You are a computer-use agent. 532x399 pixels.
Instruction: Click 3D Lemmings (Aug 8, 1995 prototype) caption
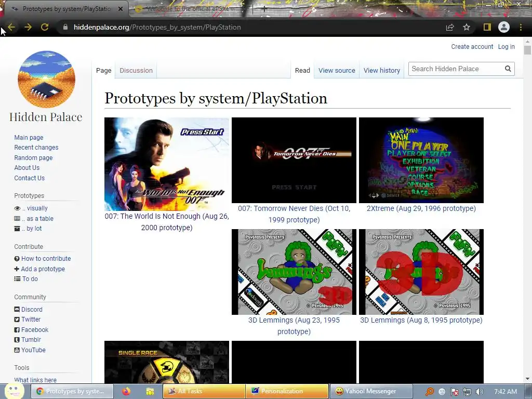421,320
